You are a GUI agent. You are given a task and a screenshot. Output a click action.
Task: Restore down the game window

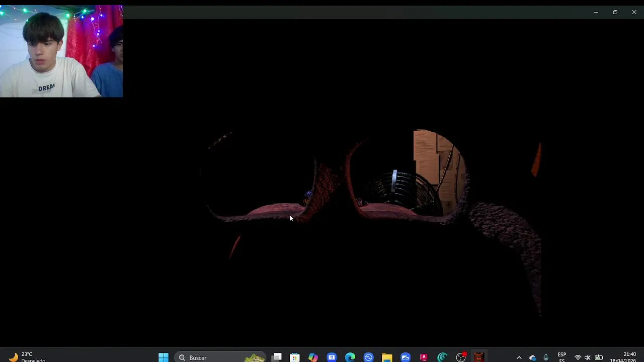point(615,12)
